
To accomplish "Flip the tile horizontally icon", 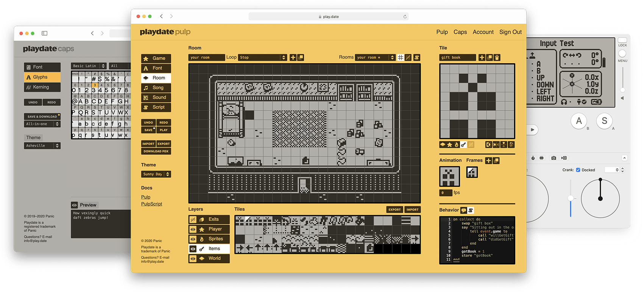I will click(x=496, y=144).
